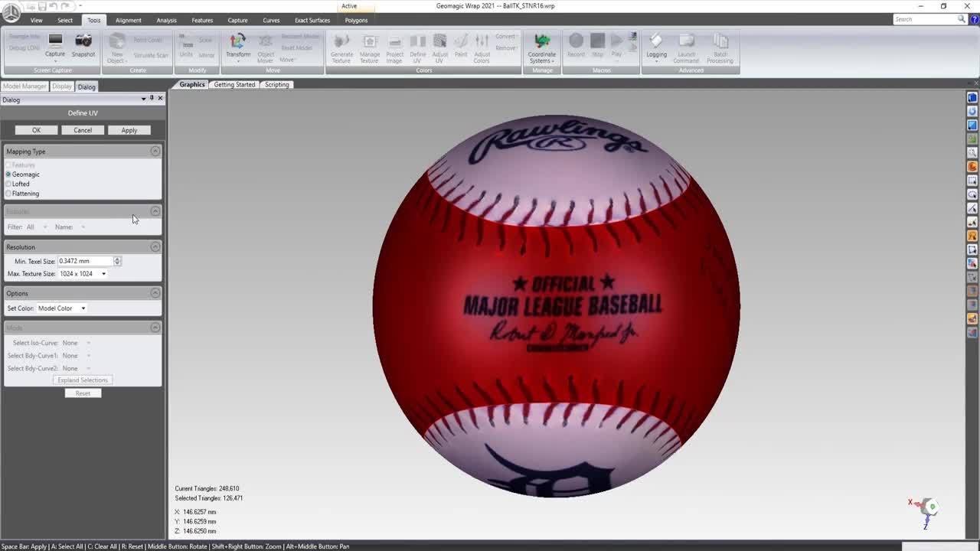980x551 pixels.
Task: Collapse the Mode section
Action: pos(155,328)
